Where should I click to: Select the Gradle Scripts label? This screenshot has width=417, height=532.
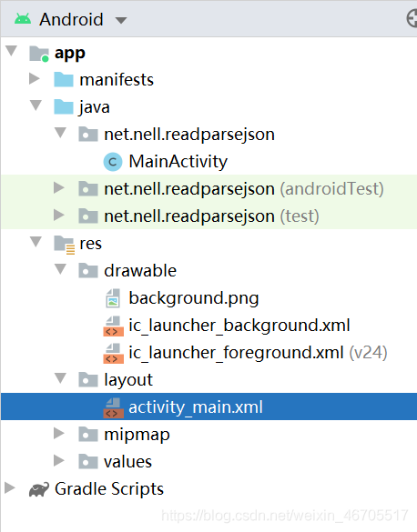109,489
